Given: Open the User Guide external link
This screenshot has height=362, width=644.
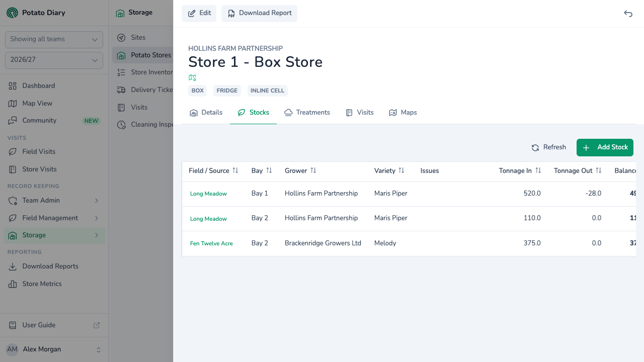Looking at the screenshot, I should coord(54,325).
